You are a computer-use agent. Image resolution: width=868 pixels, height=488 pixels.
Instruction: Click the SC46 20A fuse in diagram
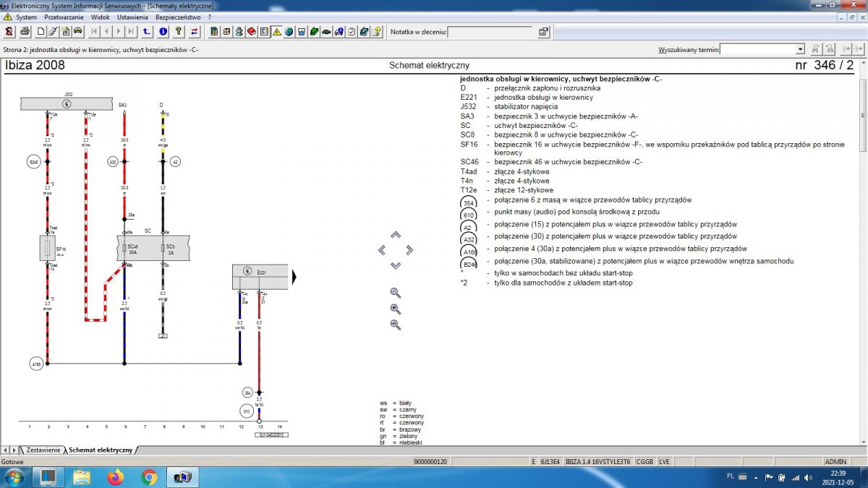[126, 248]
